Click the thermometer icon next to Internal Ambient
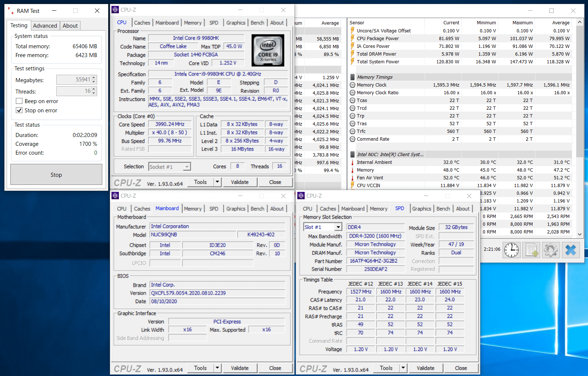Screen dimensions: 588x376 click(x=353, y=162)
